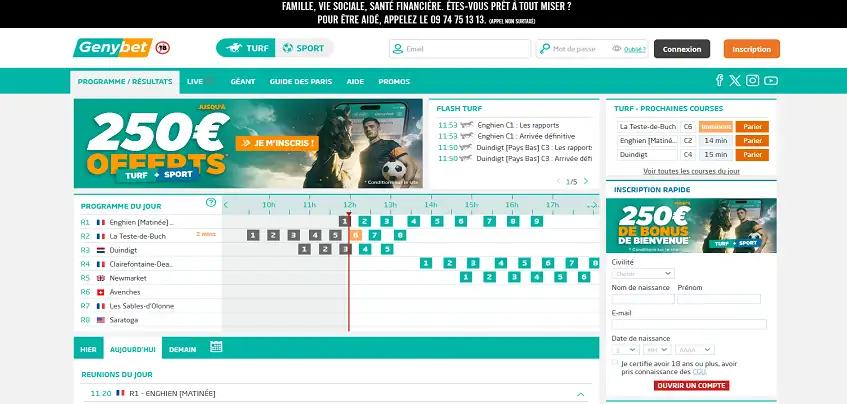Switch to the SPORT section
Viewport: 847px width, 404px height.
[x=304, y=48]
